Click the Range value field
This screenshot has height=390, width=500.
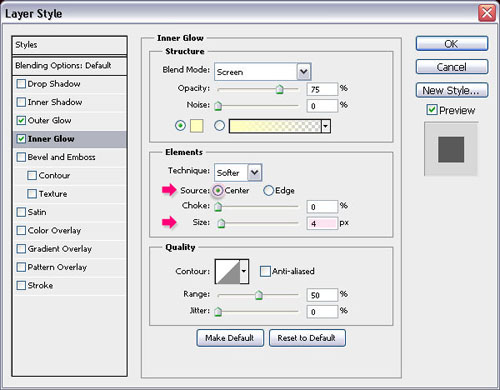coord(322,295)
